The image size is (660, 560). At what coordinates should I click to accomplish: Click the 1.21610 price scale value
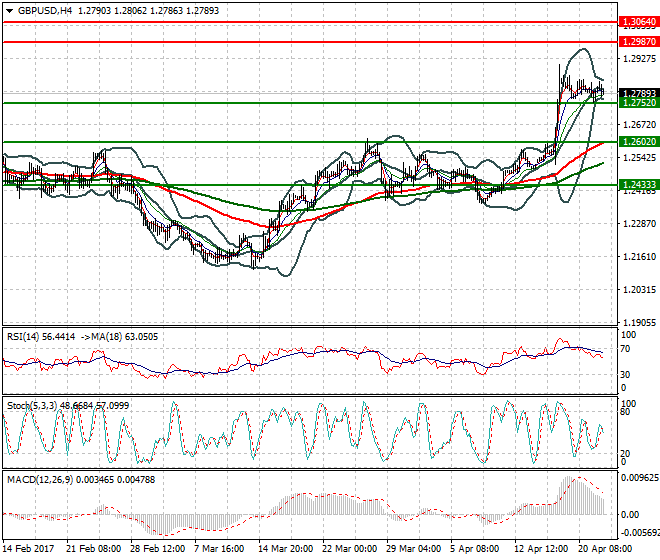[x=639, y=256]
